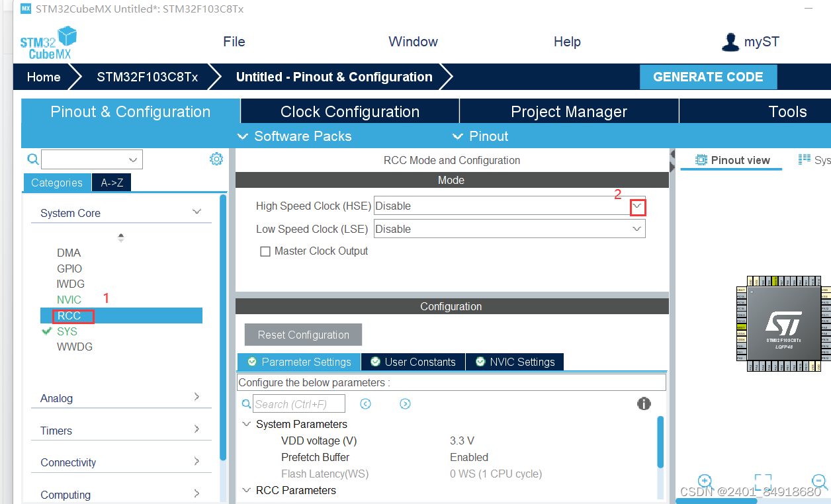
Task: Open the File menu
Action: (234, 42)
